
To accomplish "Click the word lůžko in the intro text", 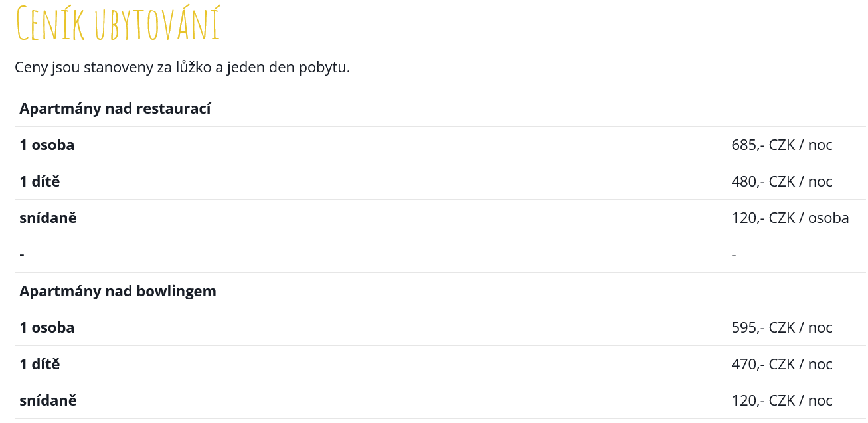I will tap(194, 68).
